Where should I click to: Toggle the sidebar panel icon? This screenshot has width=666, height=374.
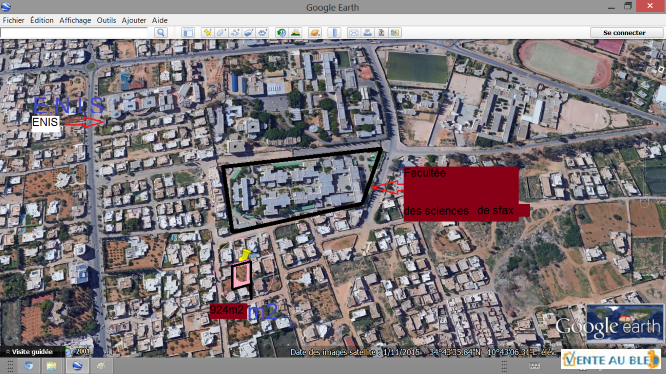[x=188, y=33]
